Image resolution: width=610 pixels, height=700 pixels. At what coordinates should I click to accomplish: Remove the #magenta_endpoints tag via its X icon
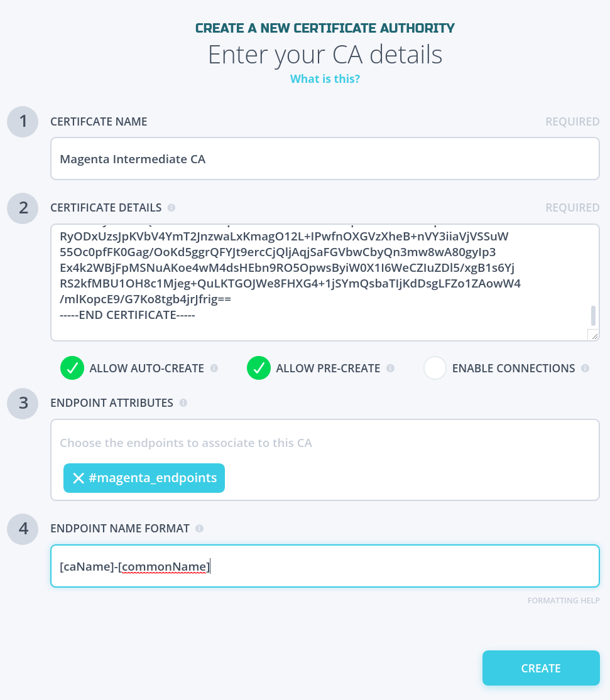78,478
